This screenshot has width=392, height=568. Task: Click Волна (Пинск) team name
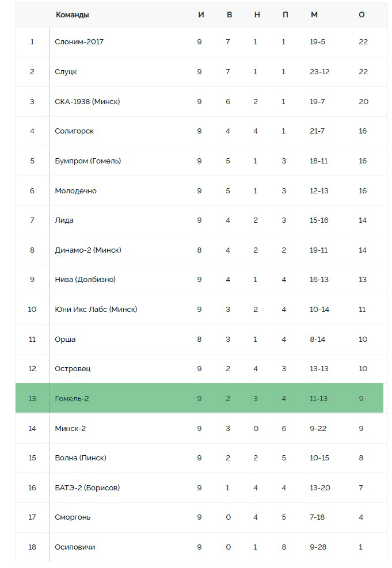click(x=81, y=458)
